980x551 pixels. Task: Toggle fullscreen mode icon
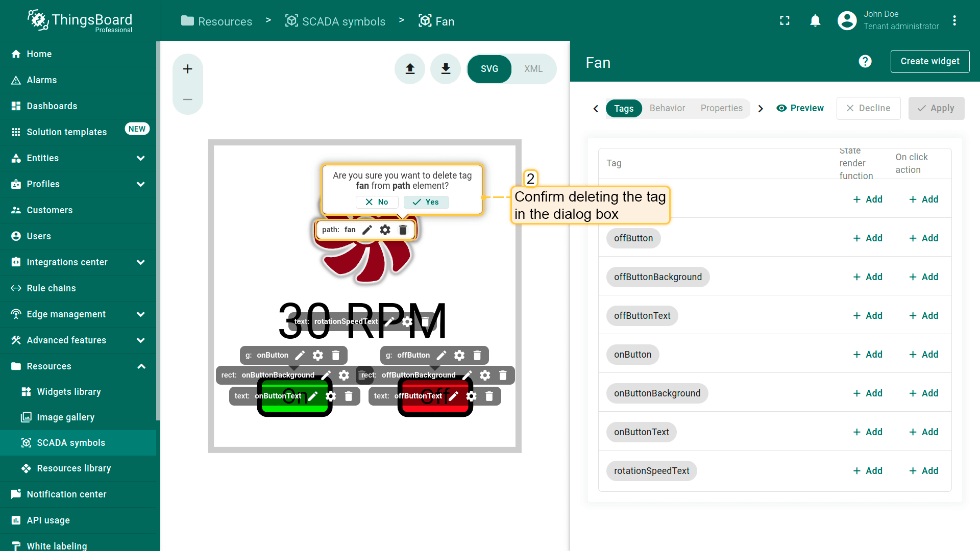pyautogui.click(x=785, y=20)
